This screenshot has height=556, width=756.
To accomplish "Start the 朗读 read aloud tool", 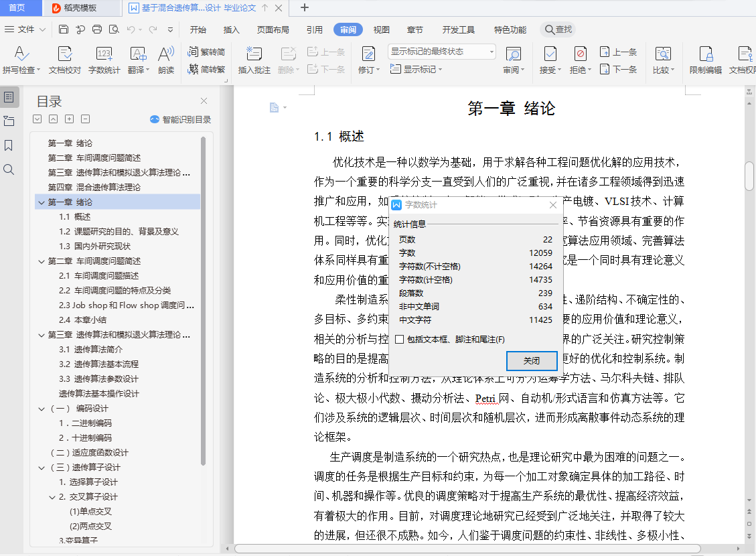I will tap(166, 60).
